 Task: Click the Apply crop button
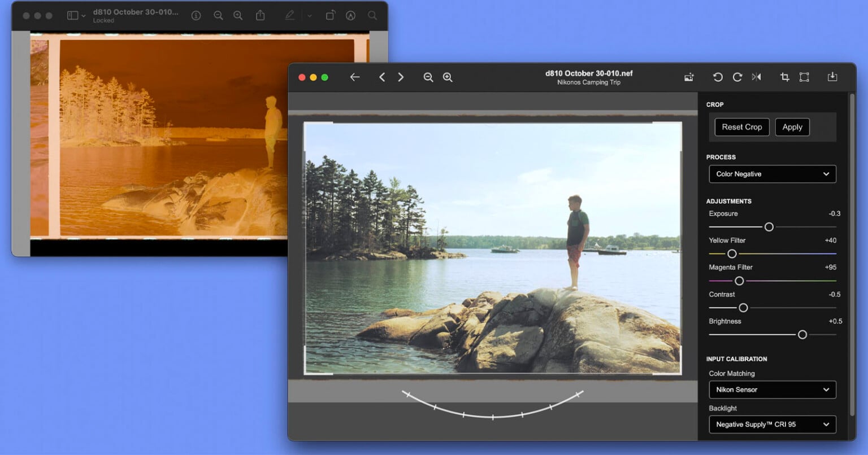(792, 127)
